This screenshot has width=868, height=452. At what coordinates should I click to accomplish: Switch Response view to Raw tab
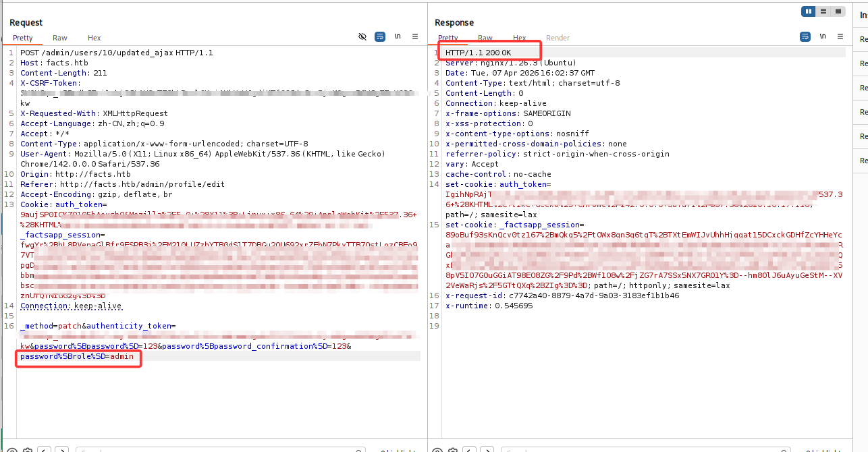point(485,38)
